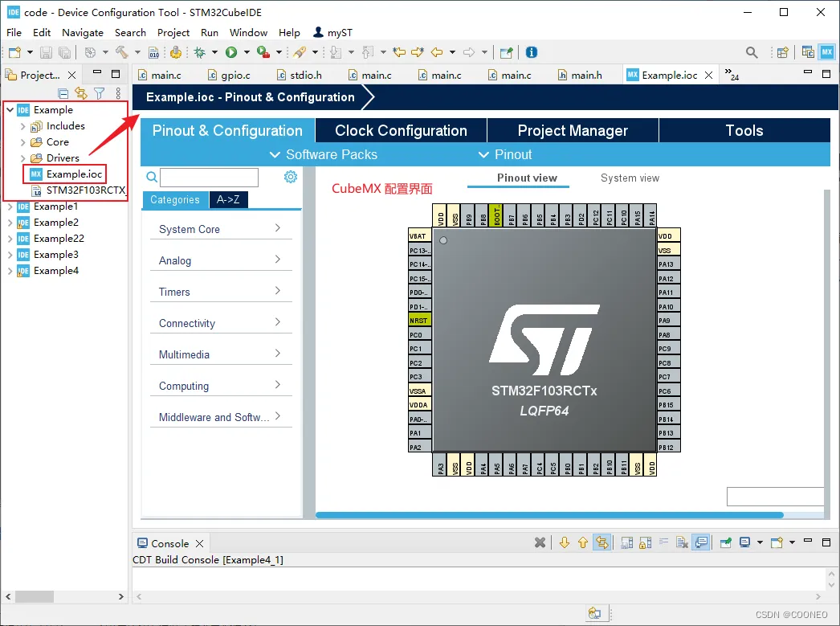Show the hidden editor tabs list »24
The image size is (840, 626).
(x=732, y=74)
